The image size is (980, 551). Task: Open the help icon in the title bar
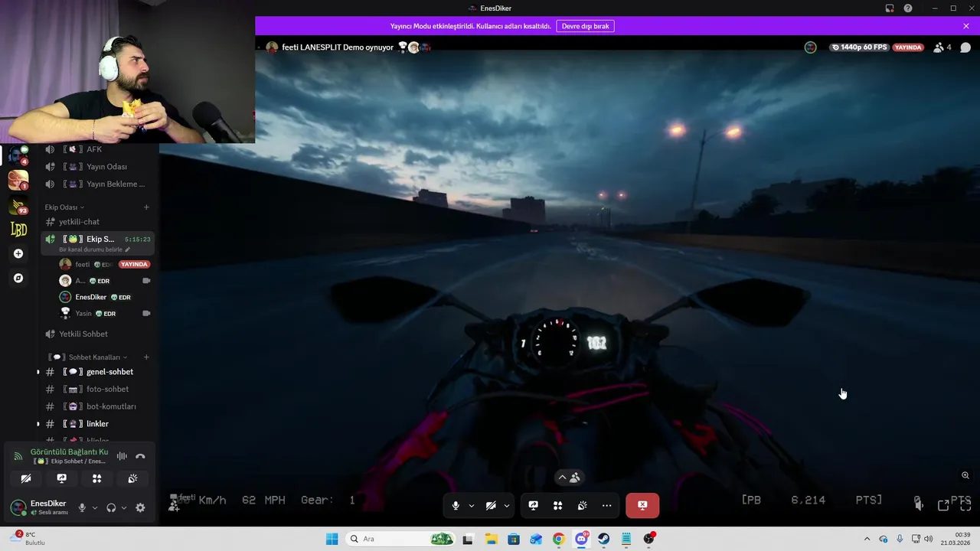(908, 8)
